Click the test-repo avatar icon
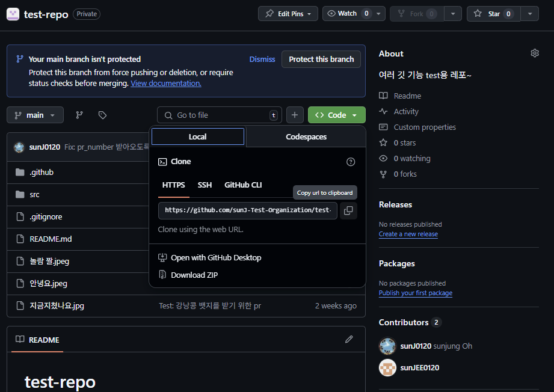Image resolution: width=554 pixels, height=392 pixels. pos(13,14)
